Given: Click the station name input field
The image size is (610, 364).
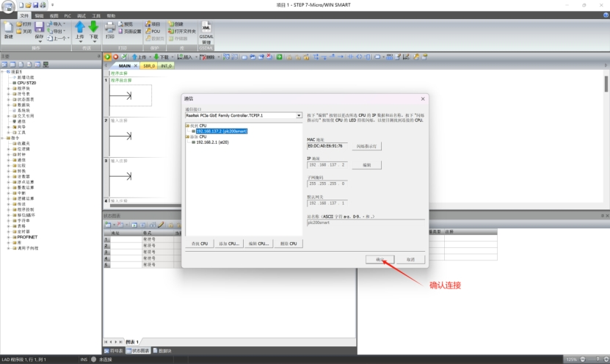Looking at the screenshot, I should (364, 222).
